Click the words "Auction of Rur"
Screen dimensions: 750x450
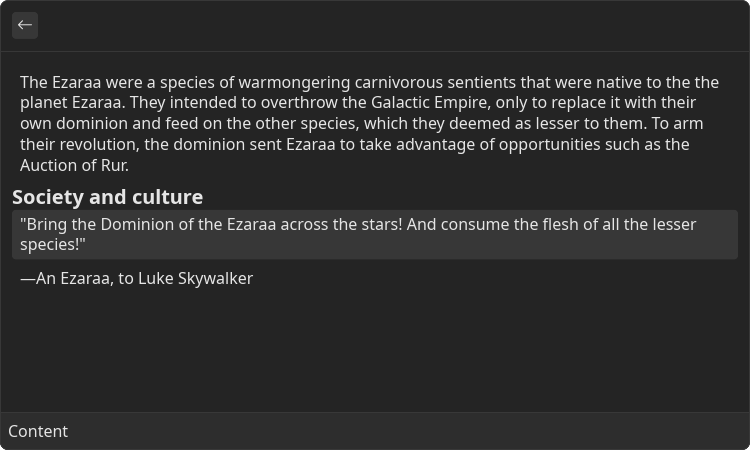pyautogui.click(x=73, y=165)
